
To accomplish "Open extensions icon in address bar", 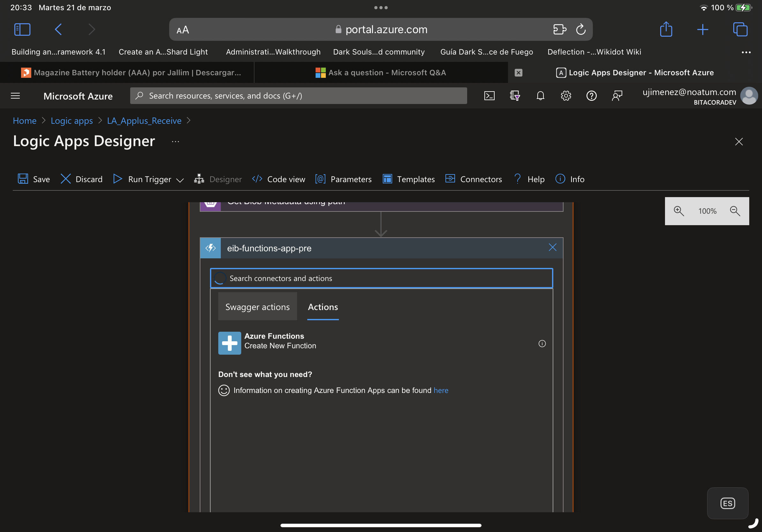I will coord(560,30).
